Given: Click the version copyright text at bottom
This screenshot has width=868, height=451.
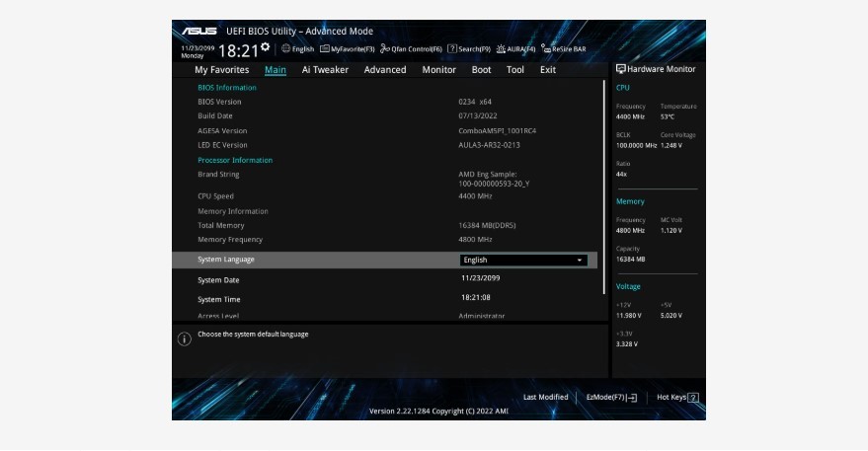Looking at the screenshot, I should point(439,412).
